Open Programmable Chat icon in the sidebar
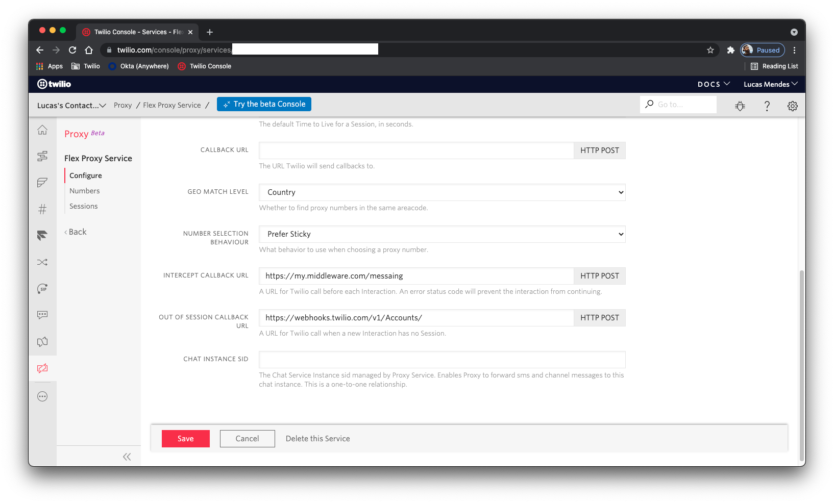Image resolution: width=834 pixels, height=504 pixels. click(42, 342)
